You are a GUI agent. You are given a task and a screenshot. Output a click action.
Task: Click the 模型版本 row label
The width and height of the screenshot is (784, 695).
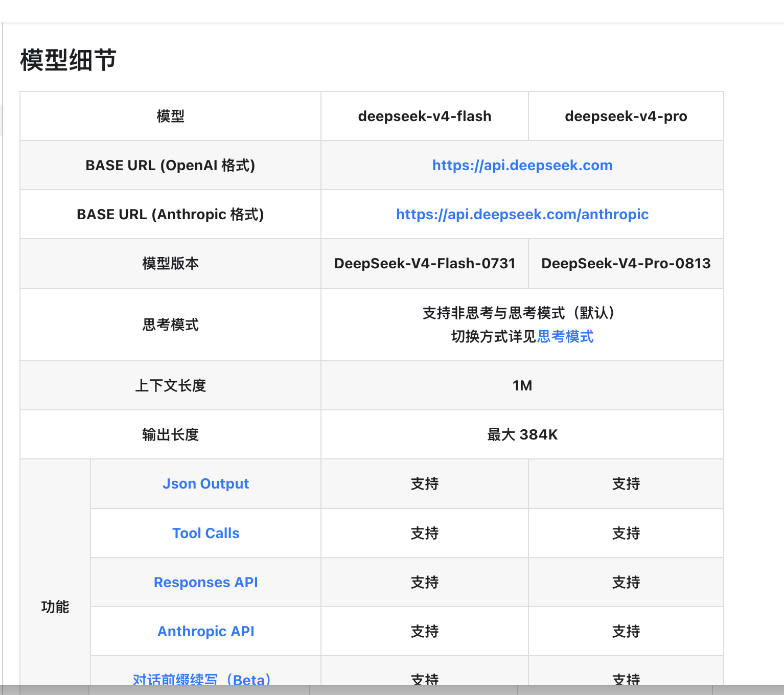point(170,263)
